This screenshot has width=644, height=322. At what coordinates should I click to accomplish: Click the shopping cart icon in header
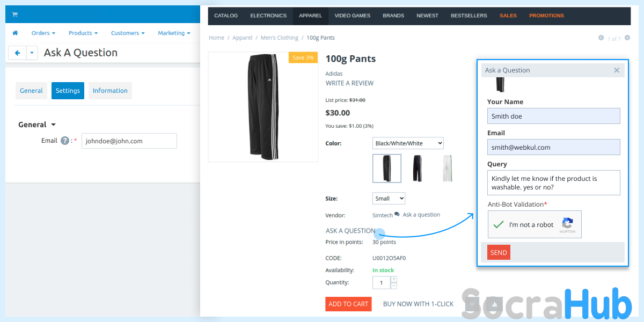pos(14,14)
